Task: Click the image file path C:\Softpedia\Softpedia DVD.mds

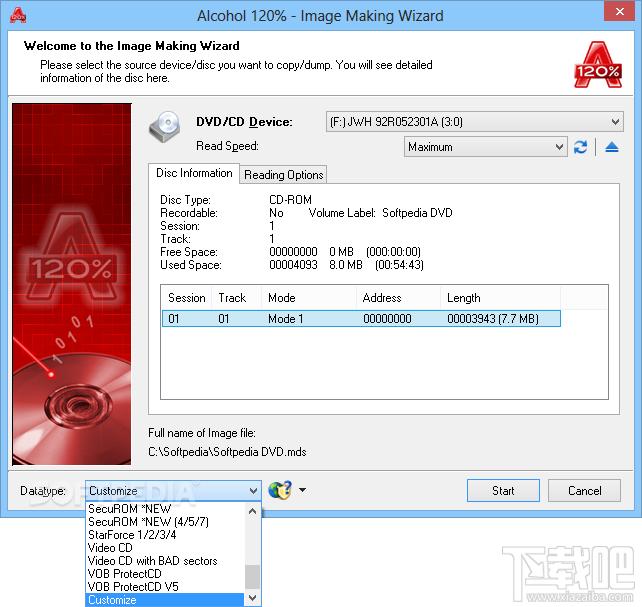Action: [227, 452]
